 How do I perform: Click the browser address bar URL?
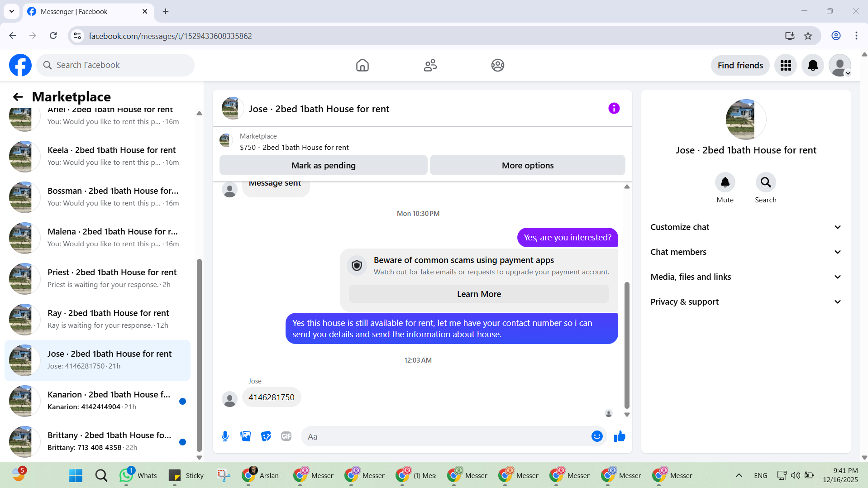pos(170,36)
